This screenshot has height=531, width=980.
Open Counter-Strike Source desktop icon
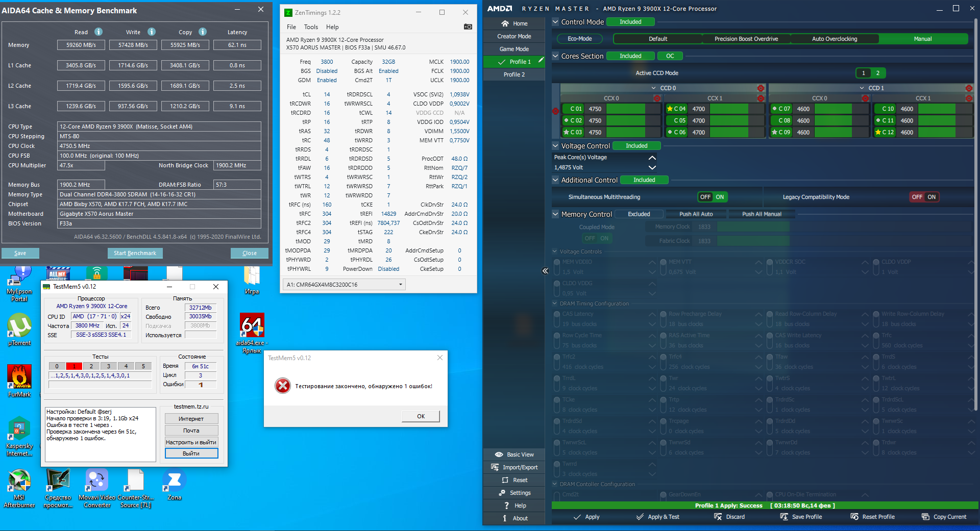click(136, 489)
